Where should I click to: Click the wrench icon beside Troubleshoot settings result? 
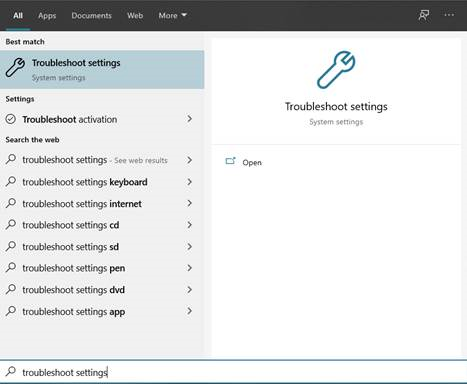15,68
